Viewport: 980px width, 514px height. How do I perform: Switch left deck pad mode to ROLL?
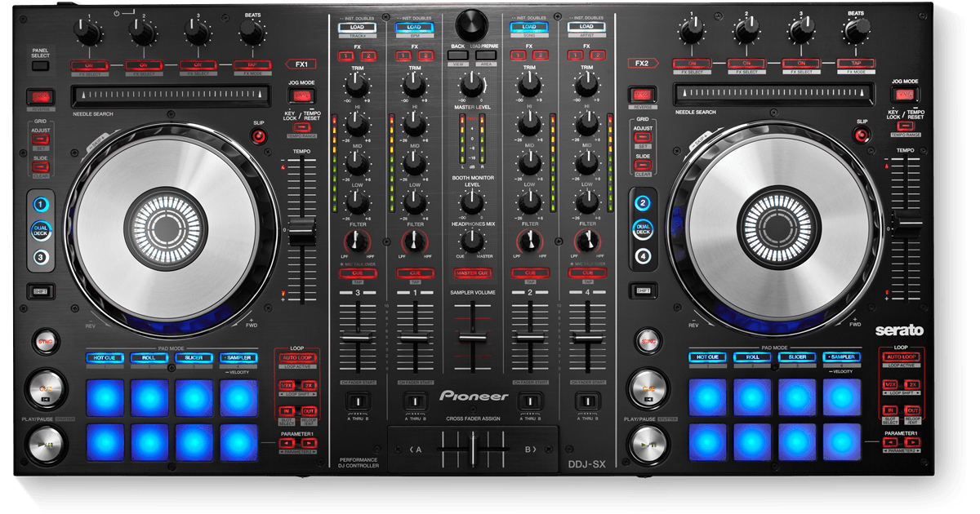point(149,357)
